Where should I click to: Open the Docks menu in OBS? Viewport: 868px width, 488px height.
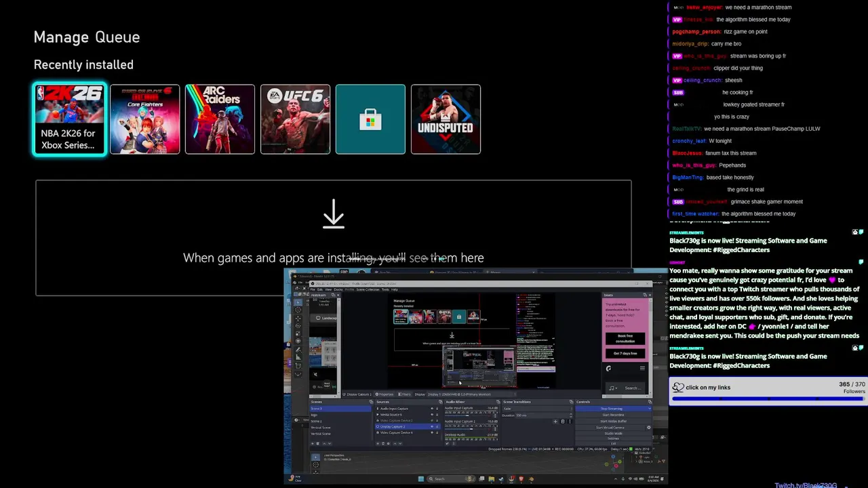(338, 289)
